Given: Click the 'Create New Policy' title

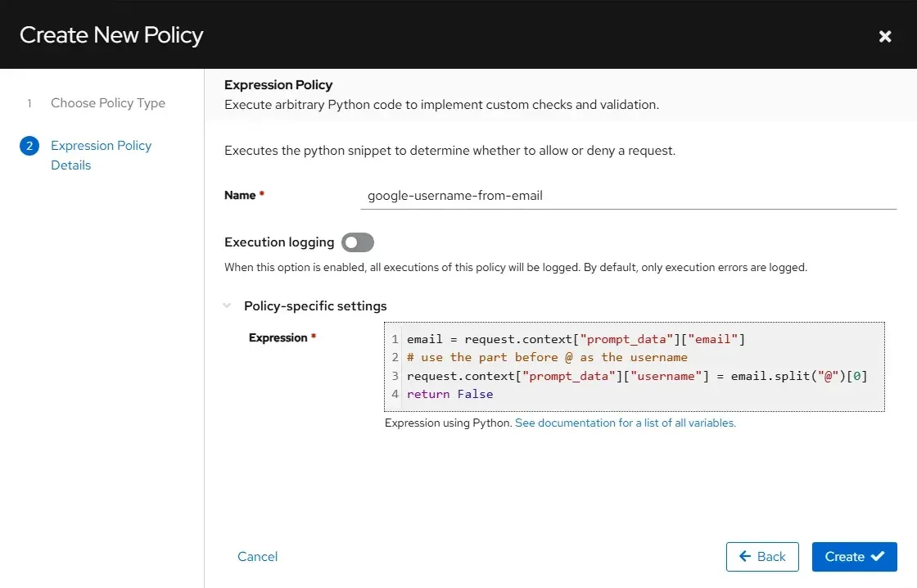Looking at the screenshot, I should point(111,35).
